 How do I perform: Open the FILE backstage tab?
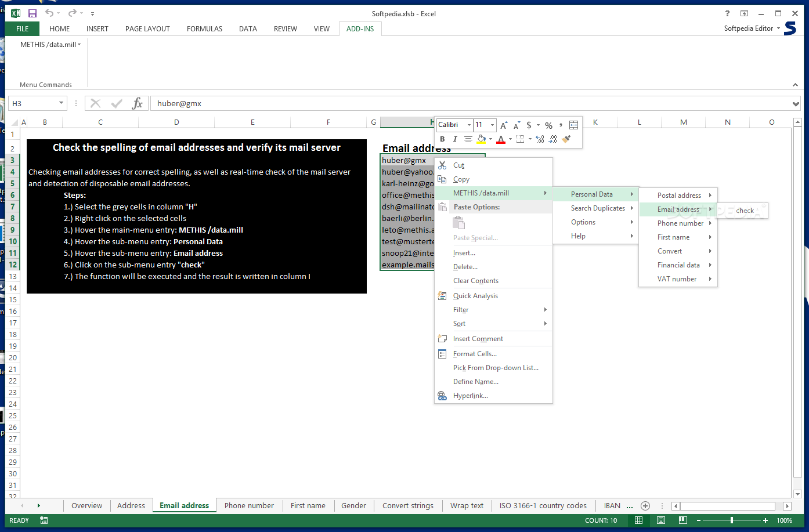[x=23, y=28]
